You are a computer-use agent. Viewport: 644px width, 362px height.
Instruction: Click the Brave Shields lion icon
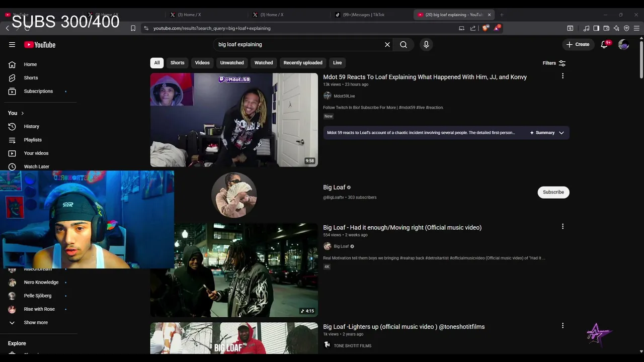pos(485,28)
